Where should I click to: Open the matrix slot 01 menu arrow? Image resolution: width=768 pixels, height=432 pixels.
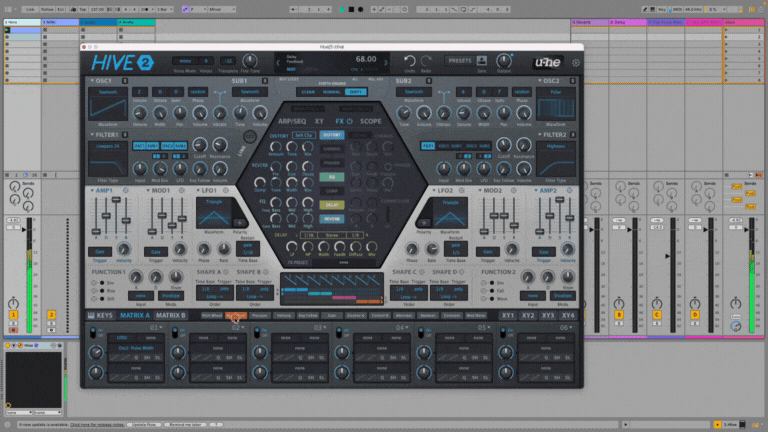161,327
